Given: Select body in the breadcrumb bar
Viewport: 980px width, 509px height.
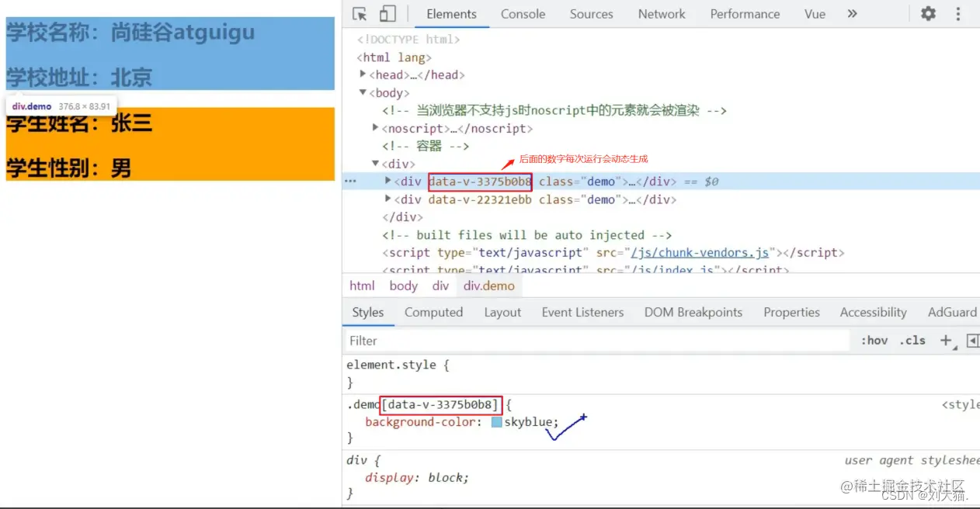Looking at the screenshot, I should 403,286.
